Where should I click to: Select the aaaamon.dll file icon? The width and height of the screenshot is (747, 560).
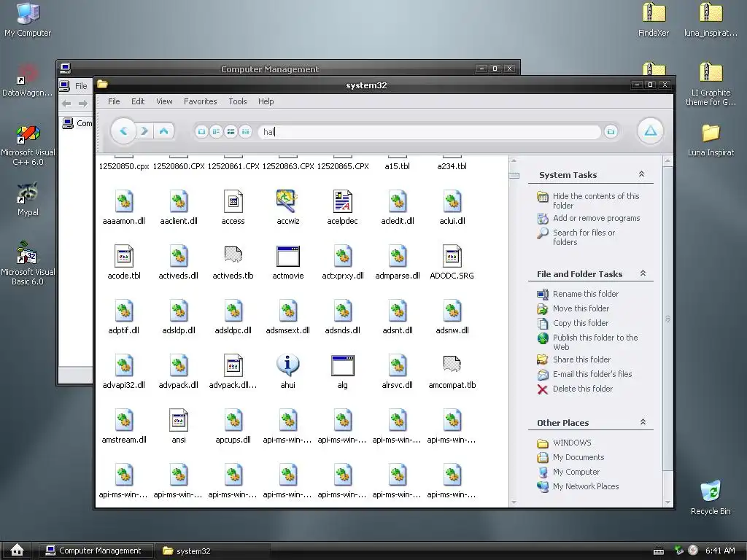click(x=124, y=201)
